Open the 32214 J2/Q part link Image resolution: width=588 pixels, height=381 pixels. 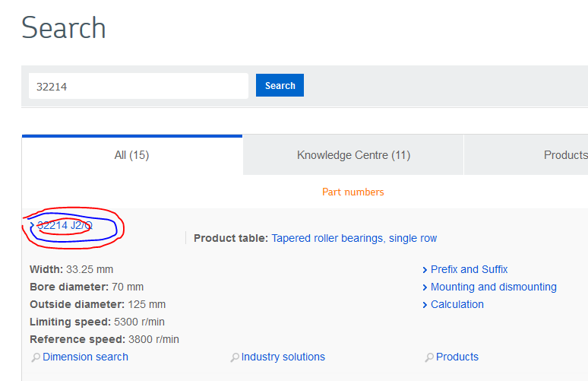pos(65,226)
